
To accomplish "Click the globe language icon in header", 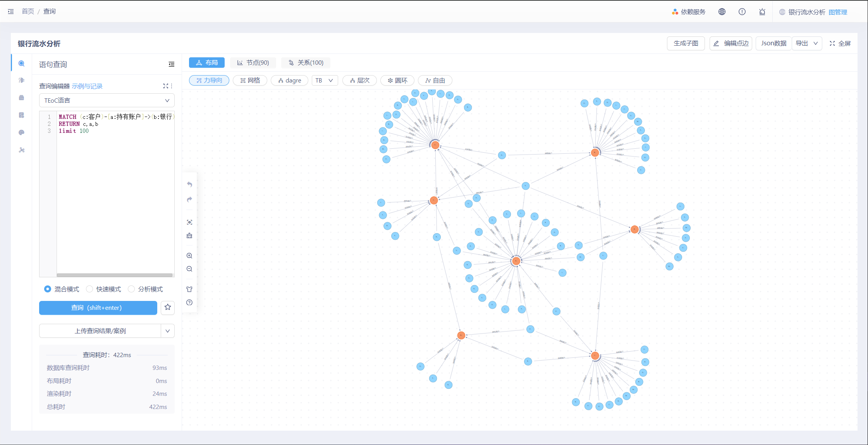I will [722, 12].
